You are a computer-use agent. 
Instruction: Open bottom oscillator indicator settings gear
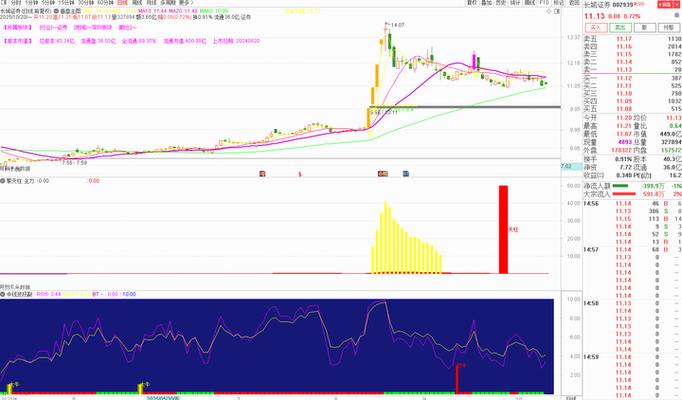[x=3, y=294]
